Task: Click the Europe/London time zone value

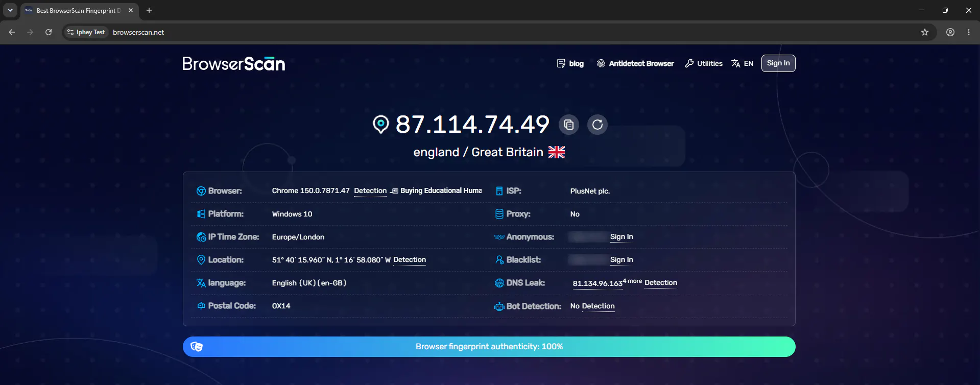Action: pos(298,237)
